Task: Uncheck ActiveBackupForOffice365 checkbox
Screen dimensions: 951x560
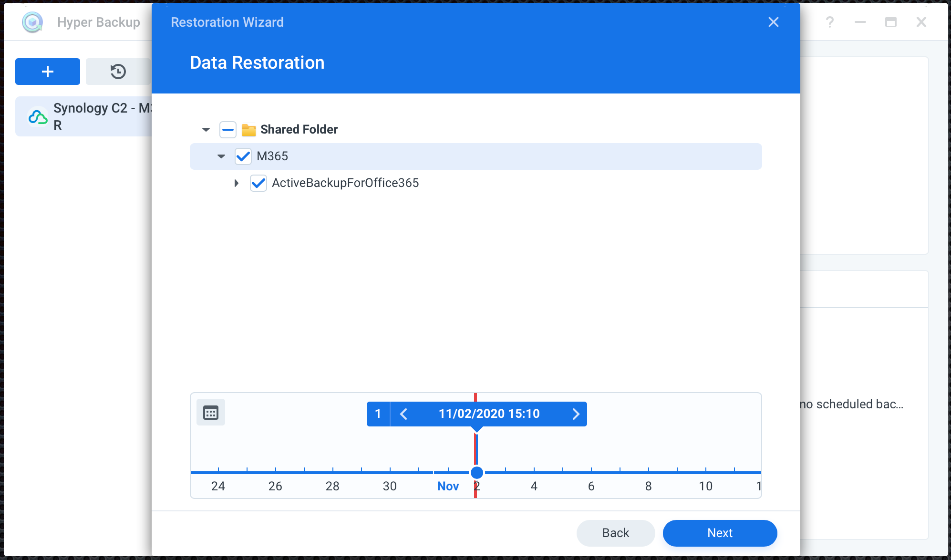Action: point(258,183)
